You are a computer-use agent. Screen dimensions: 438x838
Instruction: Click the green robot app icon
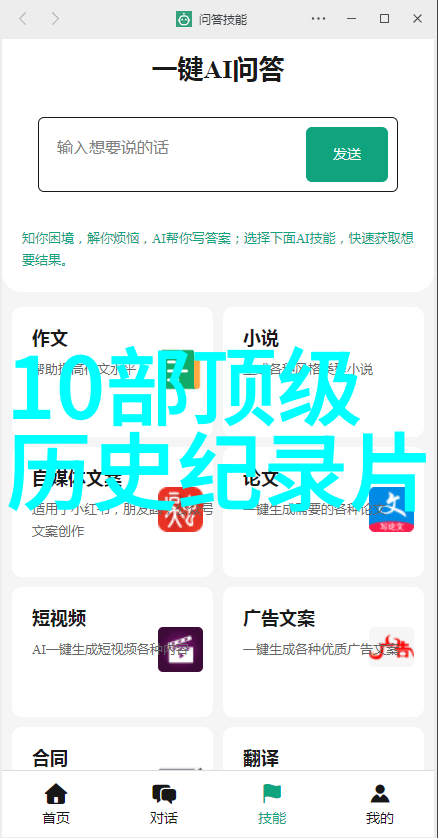tap(184, 19)
